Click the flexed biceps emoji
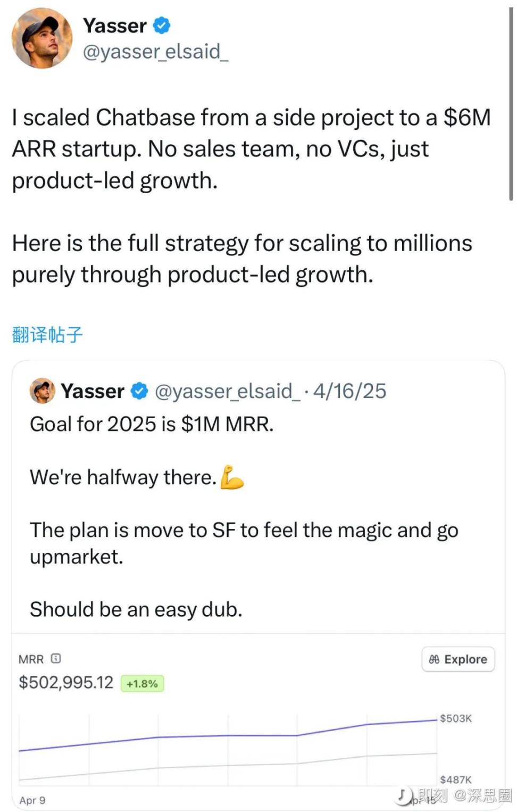This screenshot has width=517, height=812. click(232, 477)
